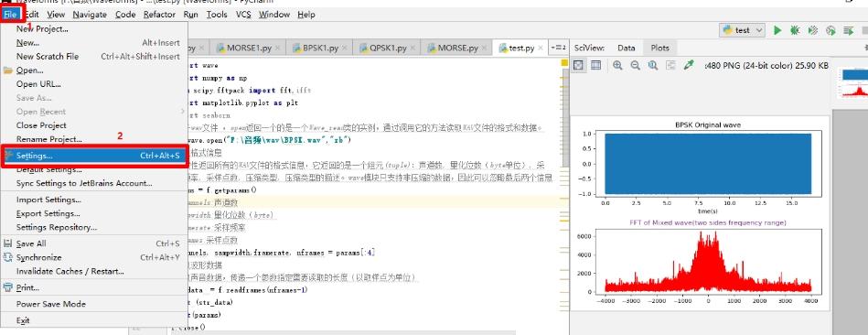Viewport: 868px width, 335px height.
Task: Show grid icon in SciView toolbar
Action: coord(595,65)
